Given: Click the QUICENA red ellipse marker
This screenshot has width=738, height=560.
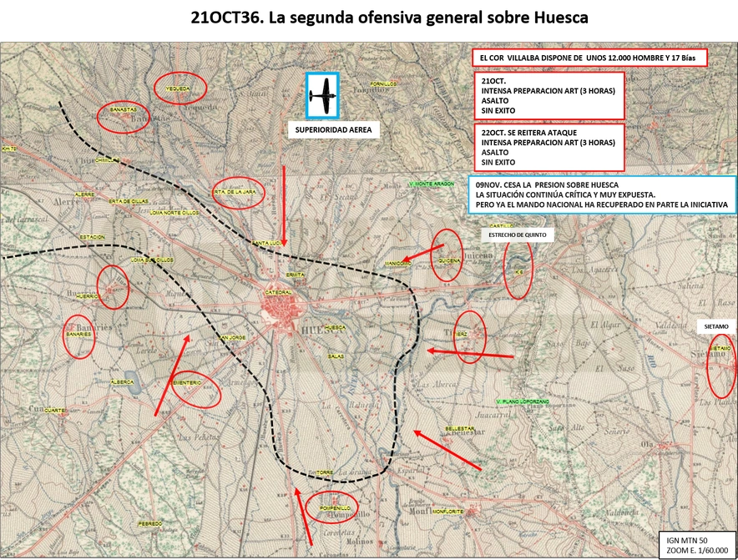Looking at the screenshot, I should pos(447,255).
